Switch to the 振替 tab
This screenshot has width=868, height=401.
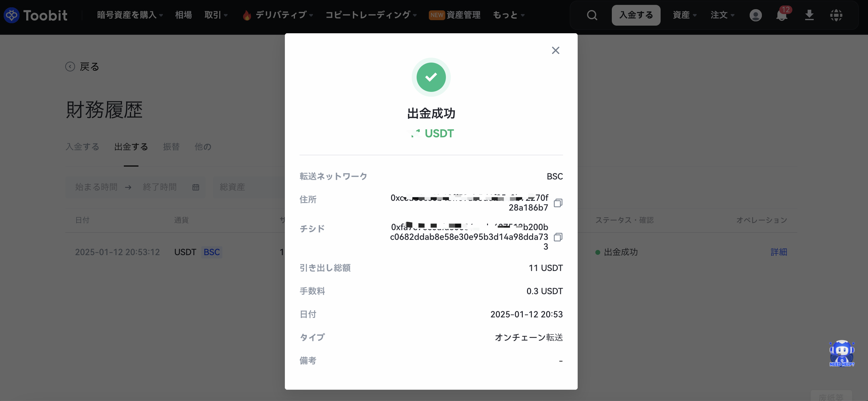tap(171, 147)
